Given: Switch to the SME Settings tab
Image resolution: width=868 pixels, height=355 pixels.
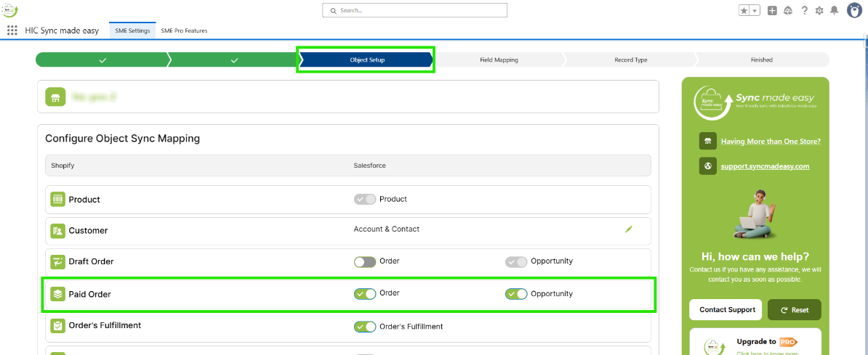Looking at the screenshot, I should pyautogui.click(x=132, y=30).
